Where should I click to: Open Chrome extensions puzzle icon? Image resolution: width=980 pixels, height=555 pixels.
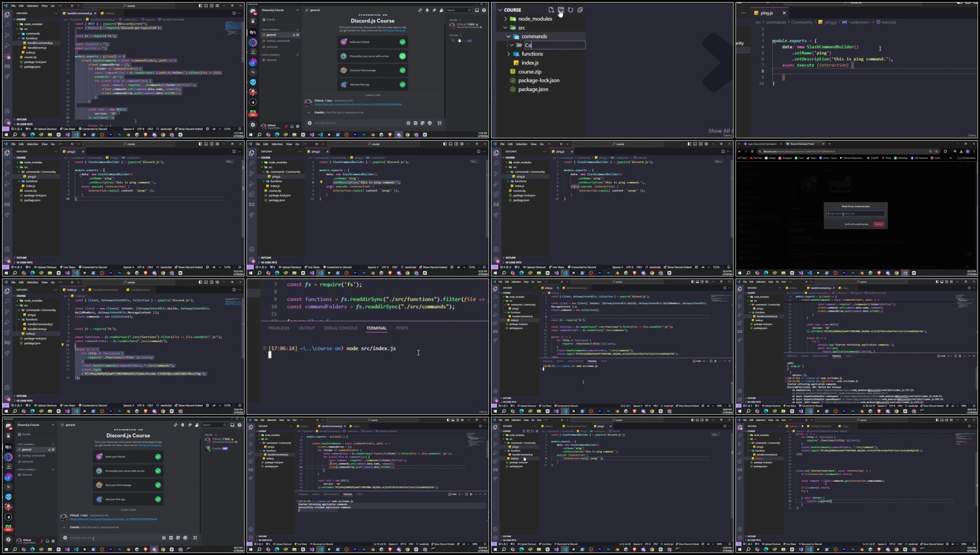coord(945,152)
